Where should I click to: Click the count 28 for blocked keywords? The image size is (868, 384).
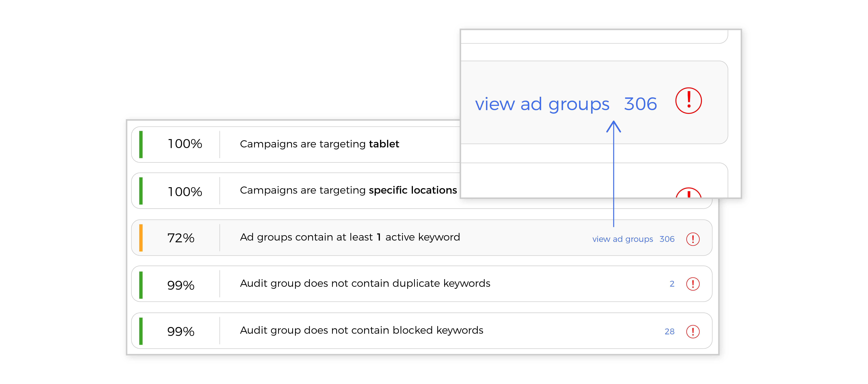tap(670, 332)
